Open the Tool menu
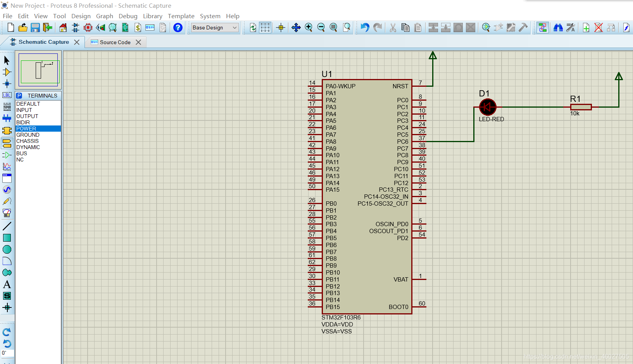 coord(59,16)
